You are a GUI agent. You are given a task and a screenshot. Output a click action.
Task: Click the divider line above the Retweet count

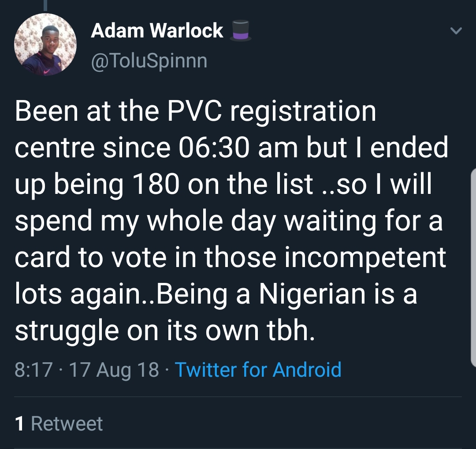tap(238, 397)
